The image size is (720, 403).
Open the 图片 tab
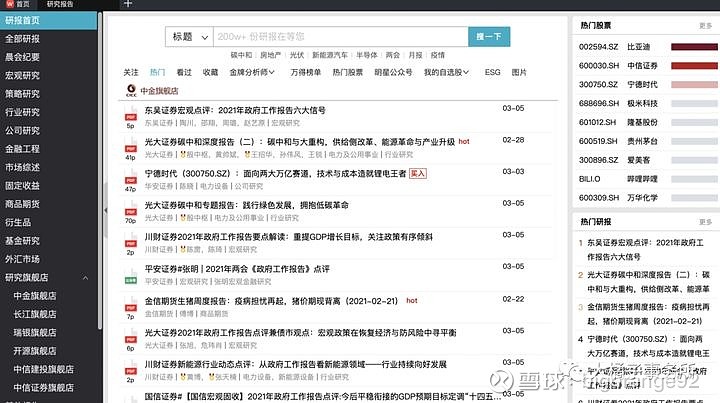pyautogui.click(x=519, y=72)
